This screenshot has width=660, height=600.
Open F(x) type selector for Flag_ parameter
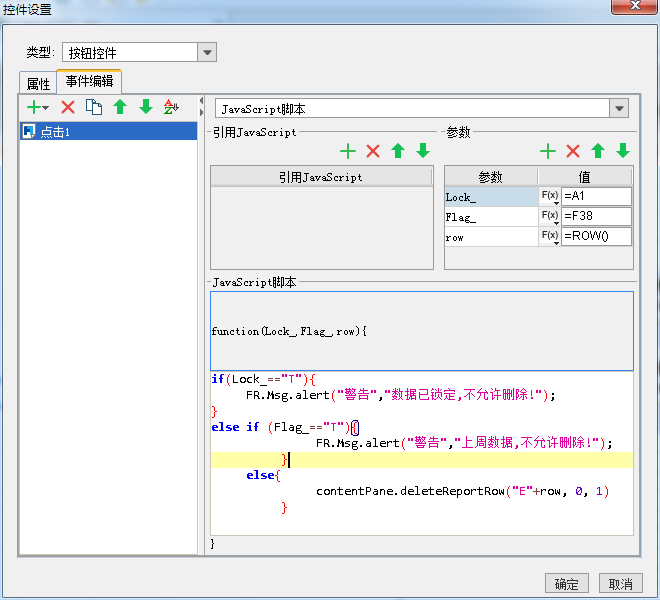(550, 216)
